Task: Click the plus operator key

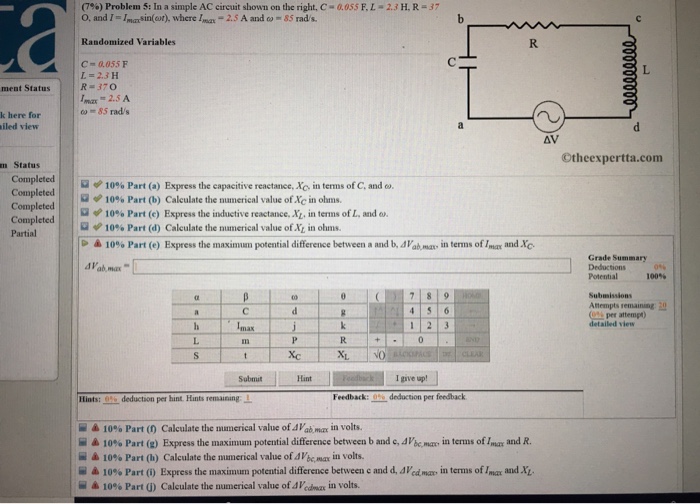Action: 378,340
